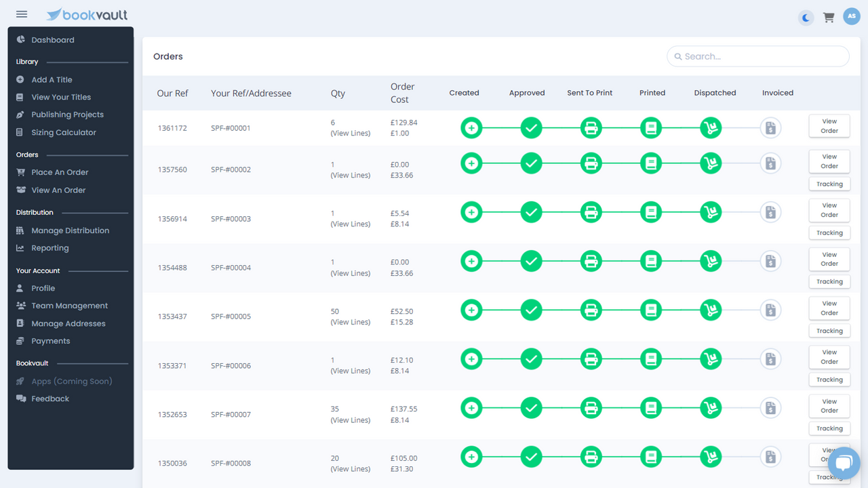Click the Created plus icon for order 1361172
868x488 pixels.
(471, 127)
